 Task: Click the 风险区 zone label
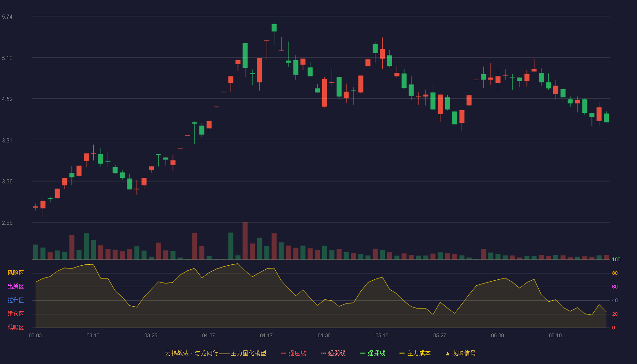point(16,273)
